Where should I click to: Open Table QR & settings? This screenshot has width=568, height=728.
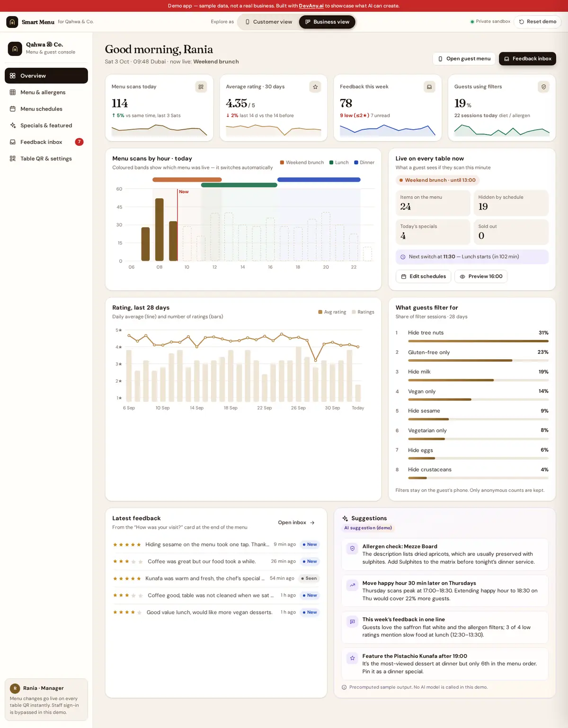[x=46, y=159]
